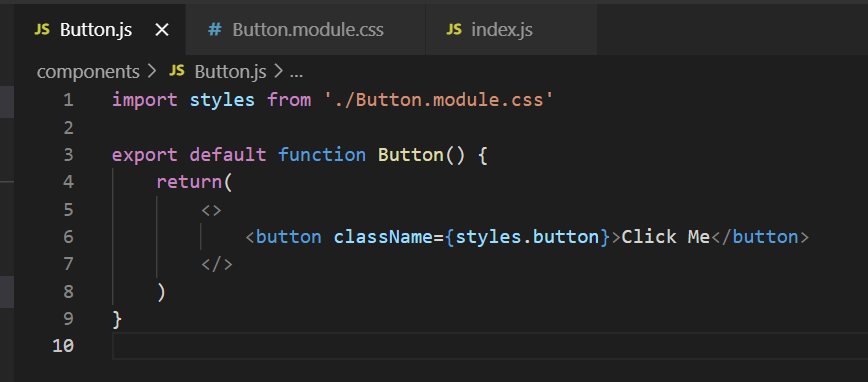This screenshot has width=868, height=382.
Task: Open the index.js editor tab
Action: (x=512, y=29)
